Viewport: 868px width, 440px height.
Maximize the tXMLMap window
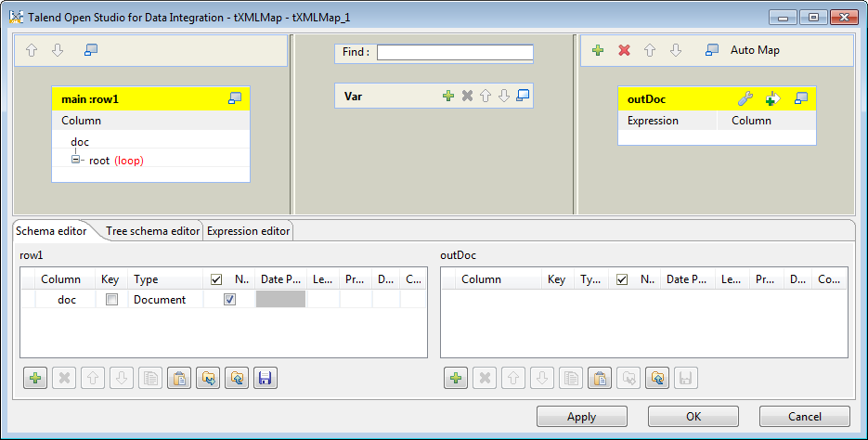coord(813,18)
